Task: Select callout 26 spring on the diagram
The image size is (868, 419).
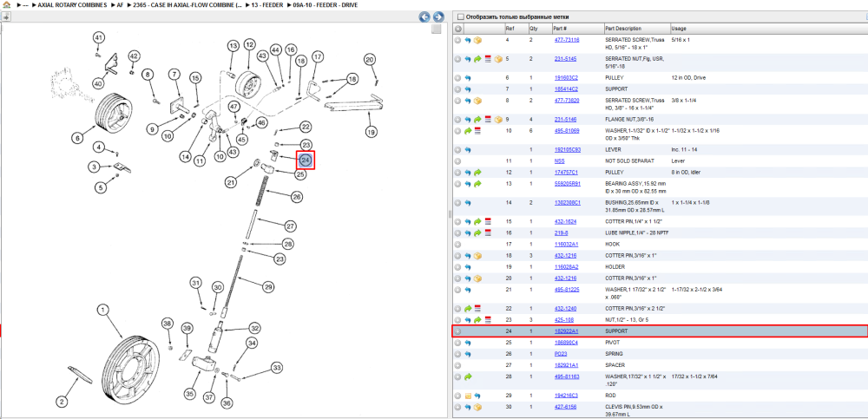Action: [x=297, y=195]
